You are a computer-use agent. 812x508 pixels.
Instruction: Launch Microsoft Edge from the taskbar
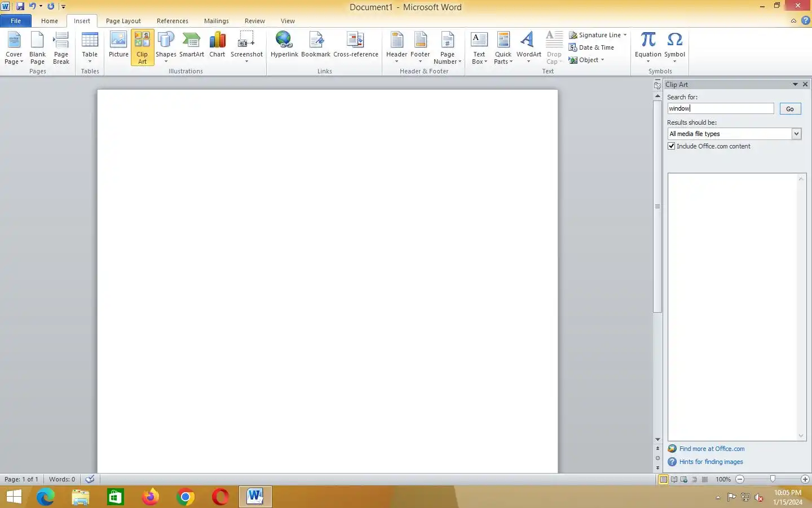pos(46,497)
